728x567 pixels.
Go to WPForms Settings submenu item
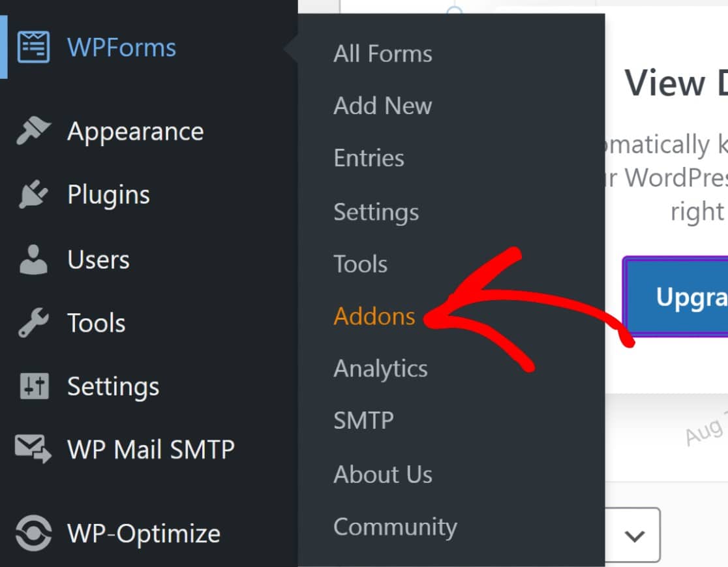click(376, 211)
